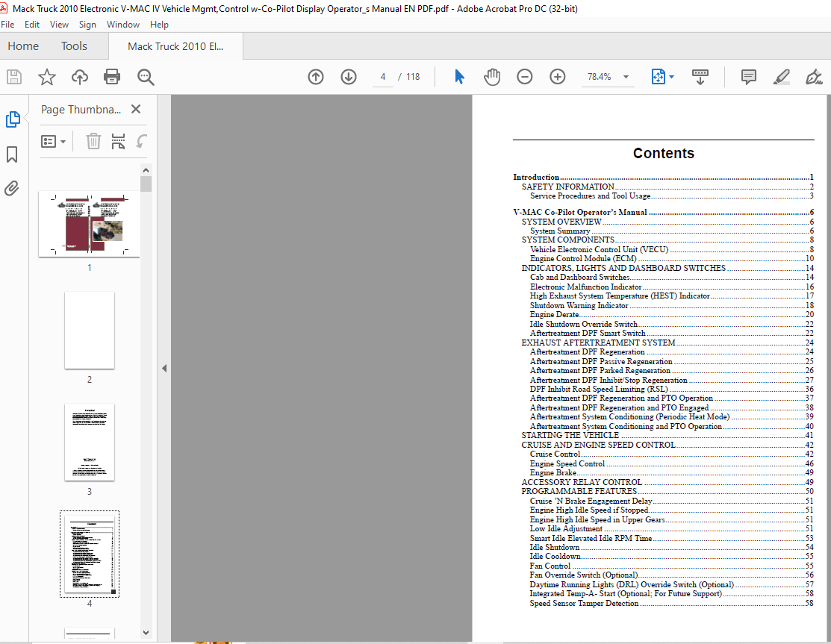This screenshot has height=644, width=831.
Task: Click thumbnail scrollbar up arrow
Action: pyautogui.click(x=146, y=170)
